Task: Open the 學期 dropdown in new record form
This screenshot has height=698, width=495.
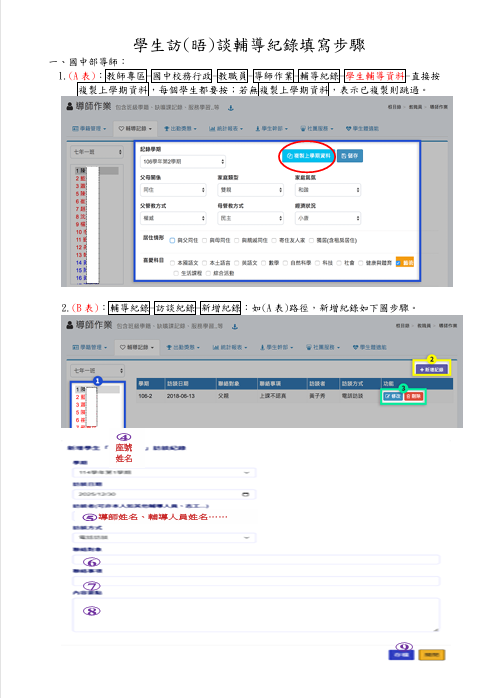Action: pyautogui.click(x=164, y=472)
